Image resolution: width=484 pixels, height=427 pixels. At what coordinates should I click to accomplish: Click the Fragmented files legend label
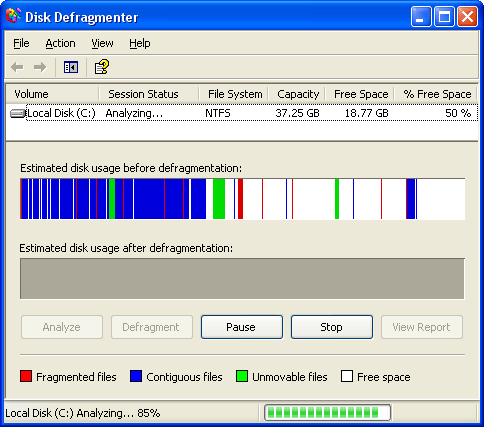point(76,377)
